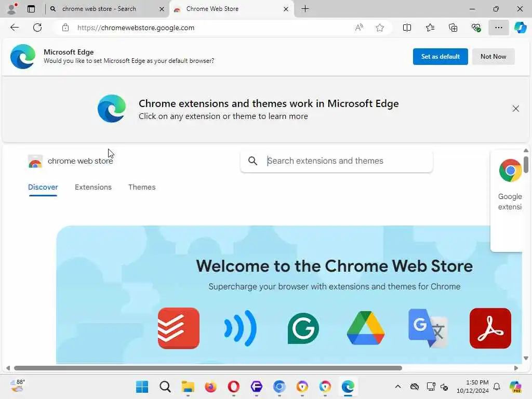Image resolution: width=532 pixels, height=399 pixels.
Task: Click the vertical scrollbar thumb
Action: tap(526, 164)
